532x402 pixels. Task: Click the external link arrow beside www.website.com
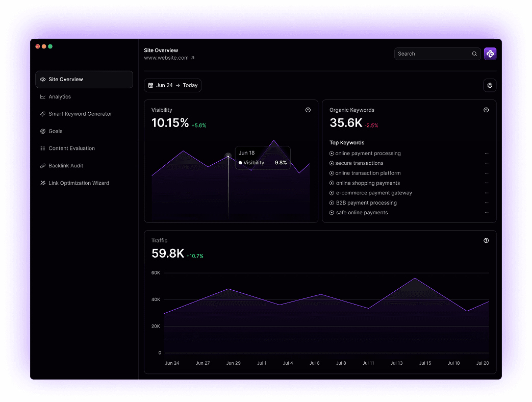pos(192,58)
